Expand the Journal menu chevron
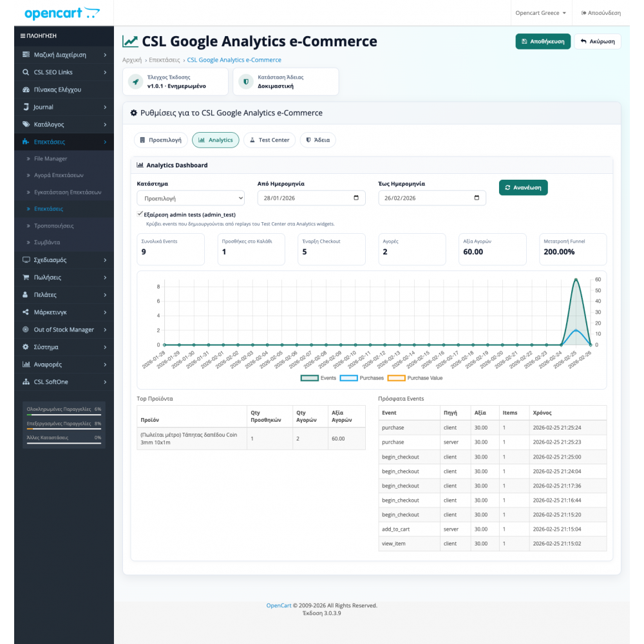This screenshot has width=644, height=644. click(x=105, y=107)
